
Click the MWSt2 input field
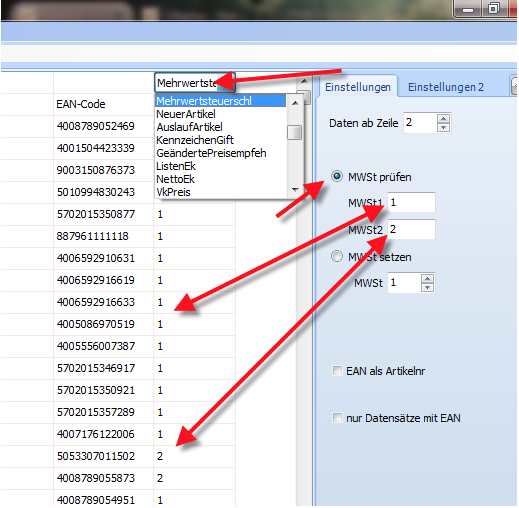(x=411, y=229)
